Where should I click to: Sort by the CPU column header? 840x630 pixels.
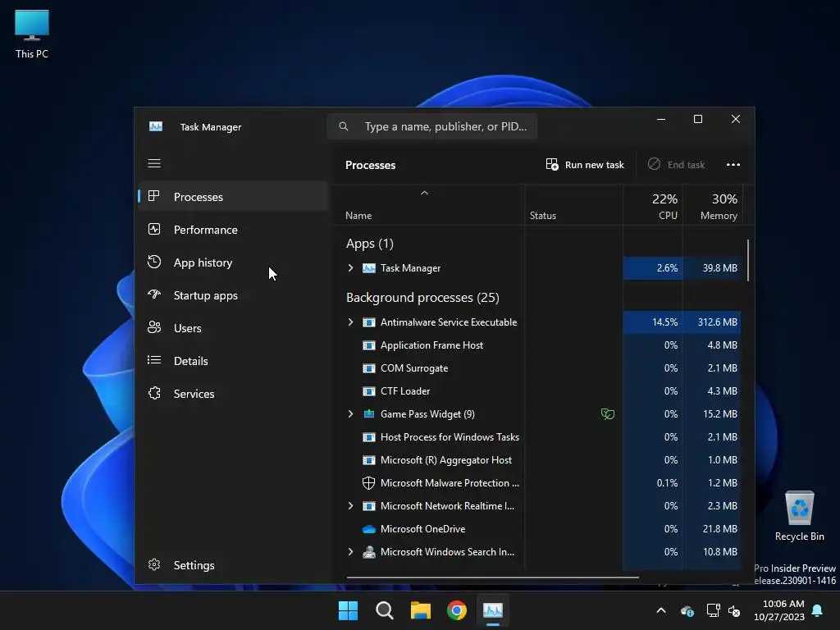pyautogui.click(x=652, y=205)
